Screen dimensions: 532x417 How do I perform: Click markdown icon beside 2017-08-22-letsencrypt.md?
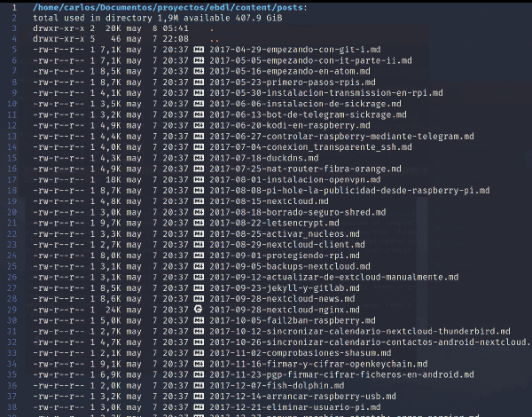(199, 223)
